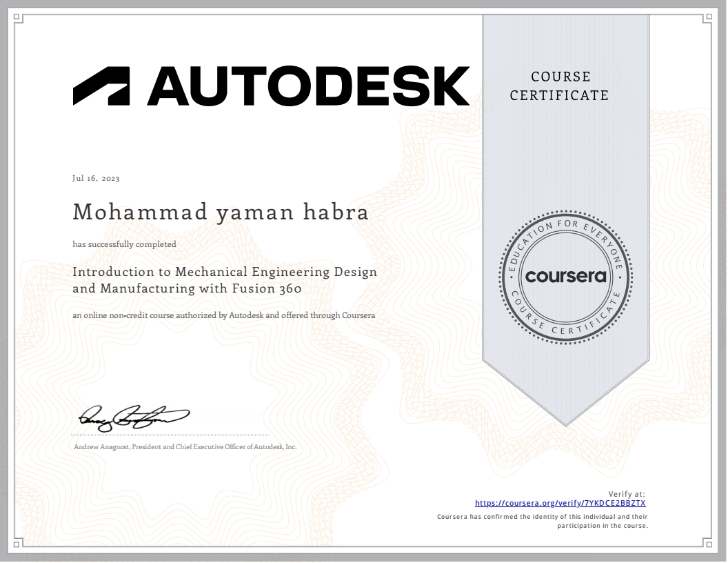Click "Coursera has confirmed the identity" line

coord(543,517)
